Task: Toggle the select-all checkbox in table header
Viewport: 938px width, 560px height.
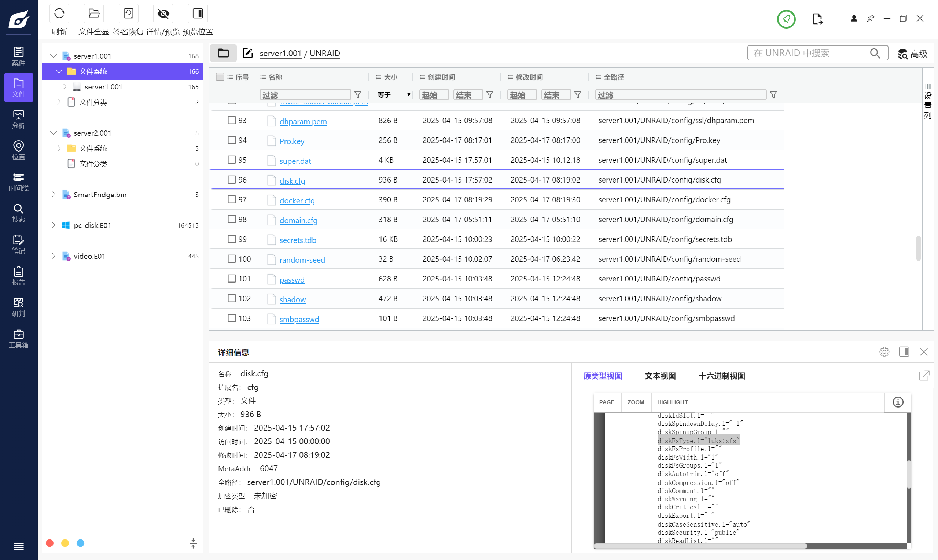Action: coord(220,77)
